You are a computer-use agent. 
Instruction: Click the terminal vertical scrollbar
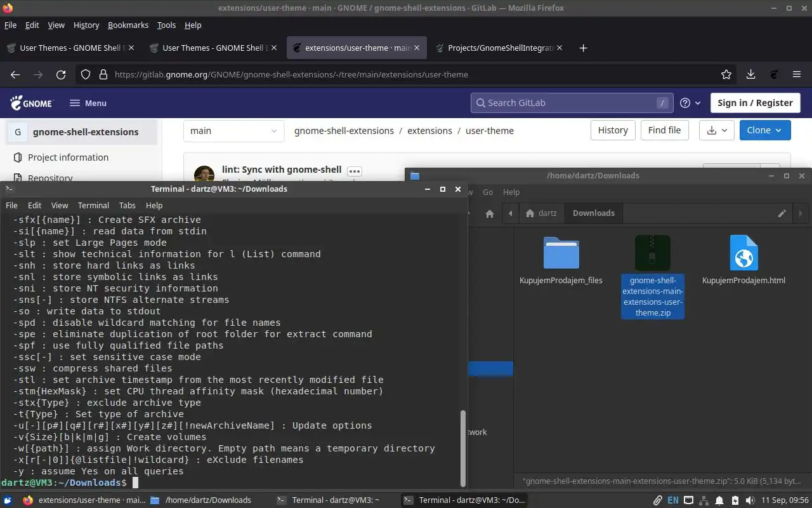click(x=463, y=448)
